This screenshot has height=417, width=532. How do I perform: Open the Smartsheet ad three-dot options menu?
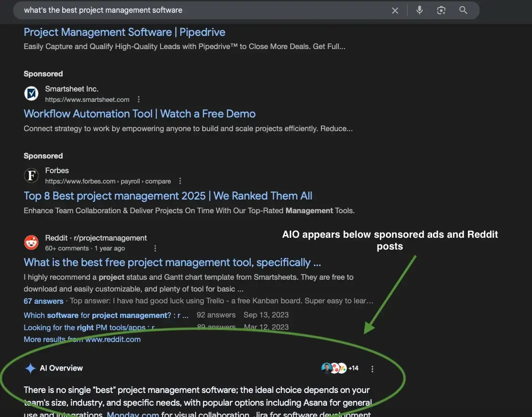click(139, 100)
